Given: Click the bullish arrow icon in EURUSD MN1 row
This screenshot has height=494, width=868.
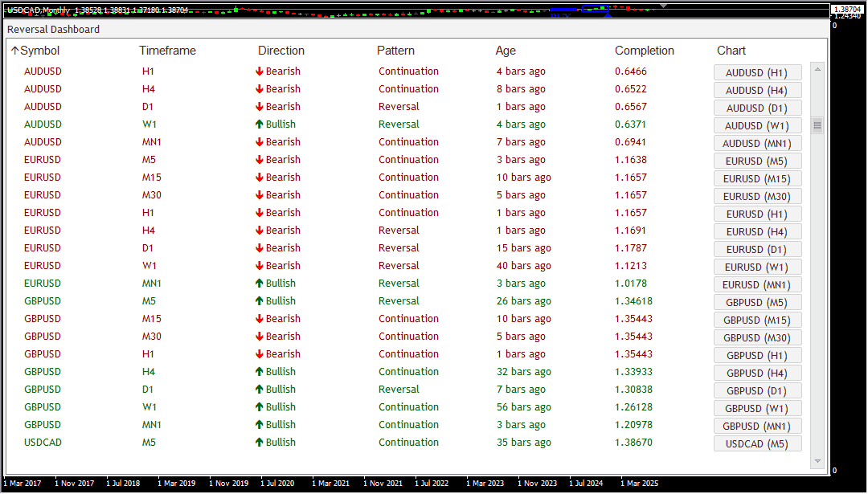Looking at the screenshot, I should click(x=259, y=284).
